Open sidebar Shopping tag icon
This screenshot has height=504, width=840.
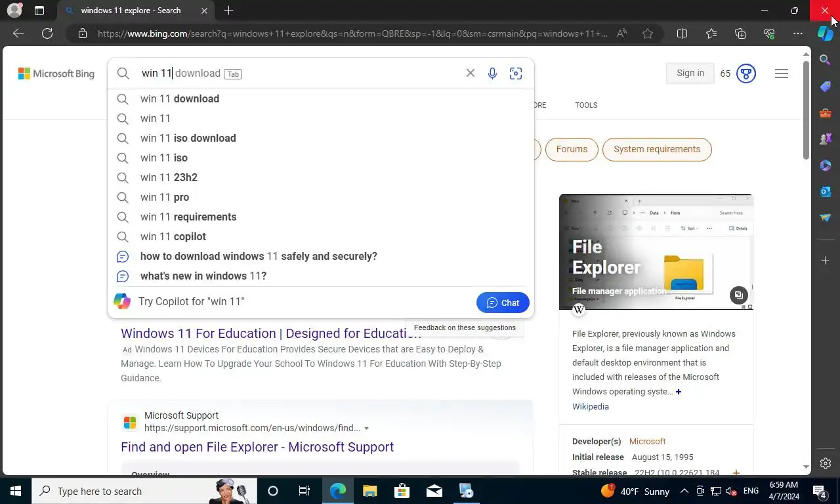coord(826,87)
